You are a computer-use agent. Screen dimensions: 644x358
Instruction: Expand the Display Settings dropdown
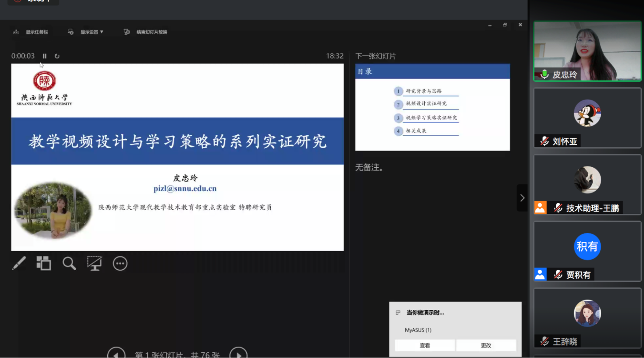(x=91, y=32)
